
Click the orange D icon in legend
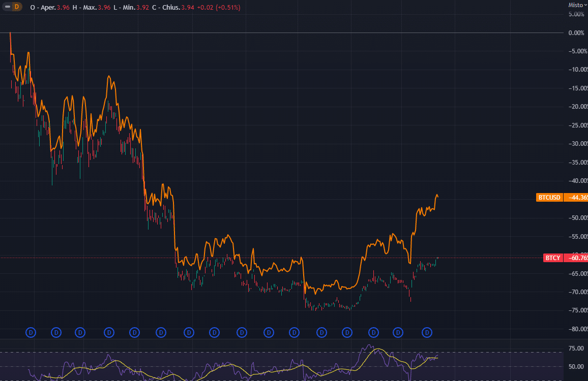coord(17,7)
